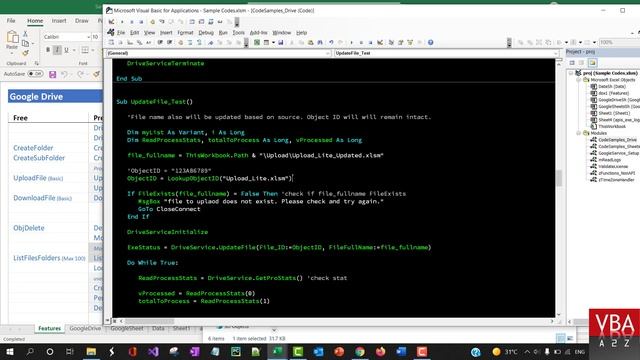
Task: Open the File menu in VBA editor
Action: (x=121, y=33)
